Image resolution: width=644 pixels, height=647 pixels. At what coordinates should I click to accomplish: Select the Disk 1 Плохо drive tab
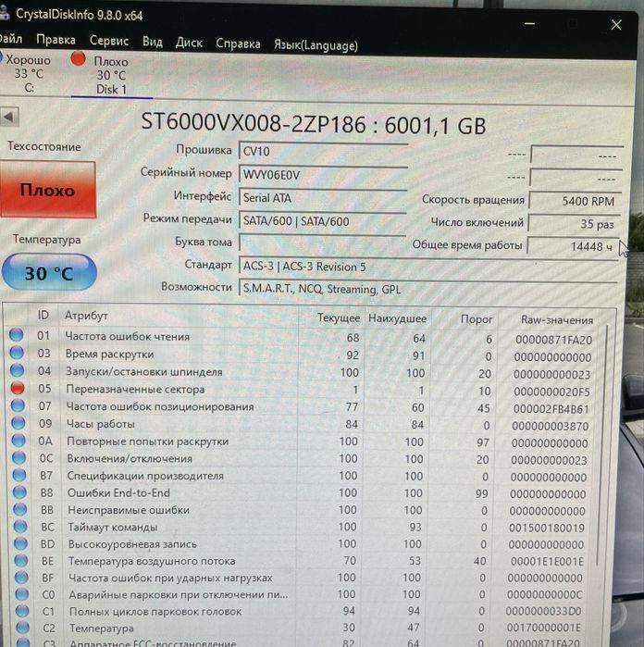click(x=111, y=75)
